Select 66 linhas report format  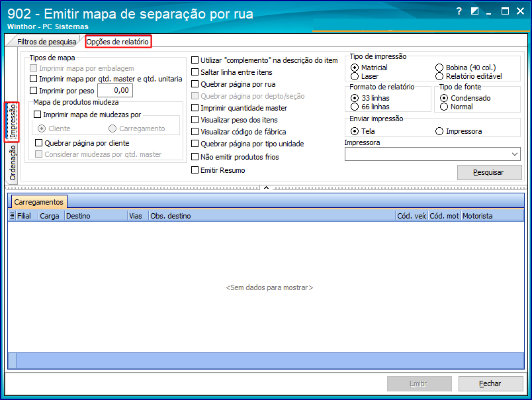pos(355,107)
